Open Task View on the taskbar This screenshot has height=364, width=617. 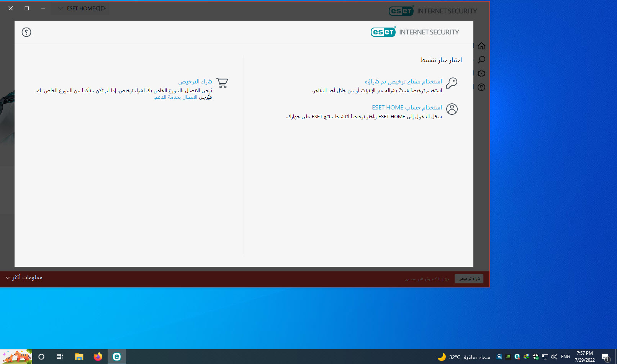click(x=60, y=357)
